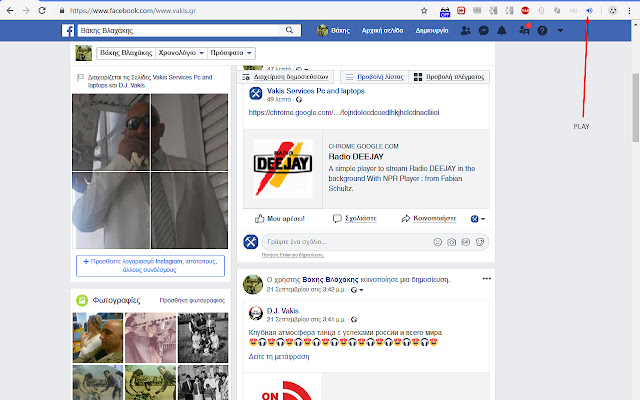Like the post with Μου αρέσει
This screenshot has height=400, width=640.
click(280, 219)
